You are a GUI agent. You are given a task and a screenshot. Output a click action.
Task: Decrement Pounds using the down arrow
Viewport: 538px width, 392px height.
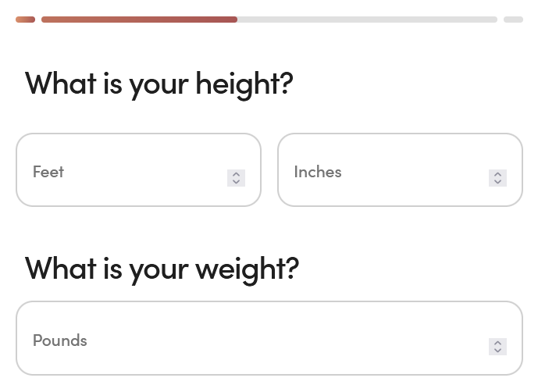point(497,351)
